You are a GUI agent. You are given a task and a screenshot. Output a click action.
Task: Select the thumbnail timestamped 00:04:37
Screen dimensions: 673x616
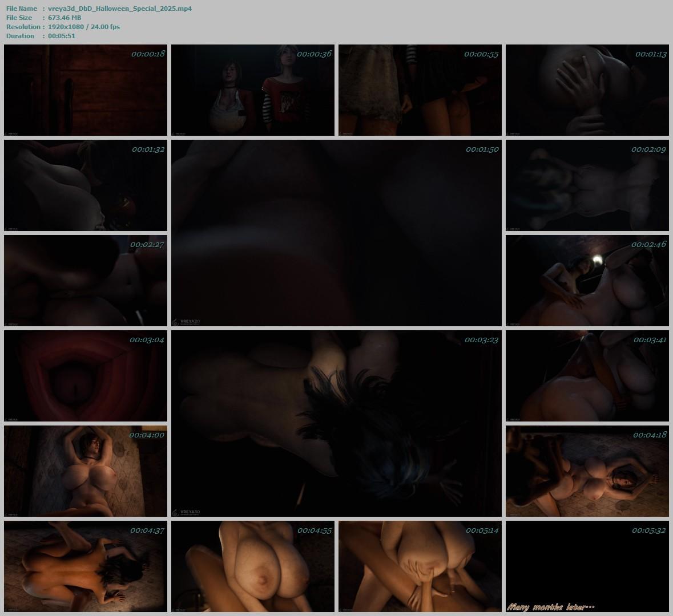[86, 566]
